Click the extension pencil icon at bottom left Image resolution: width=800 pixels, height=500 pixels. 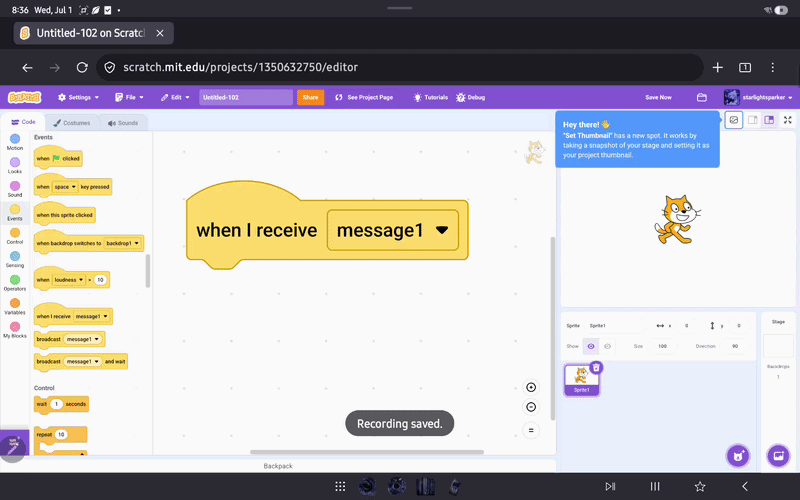[x=13, y=447]
